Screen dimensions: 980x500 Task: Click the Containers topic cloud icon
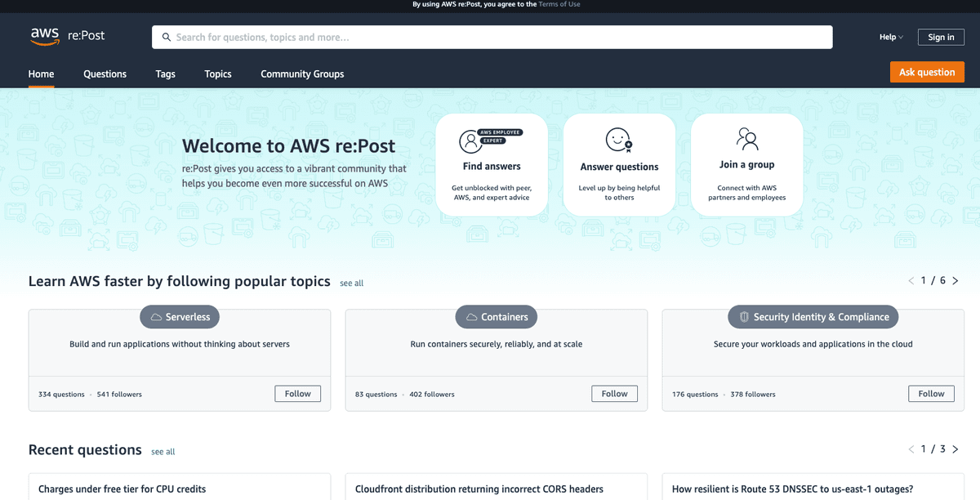(x=468, y=317)
